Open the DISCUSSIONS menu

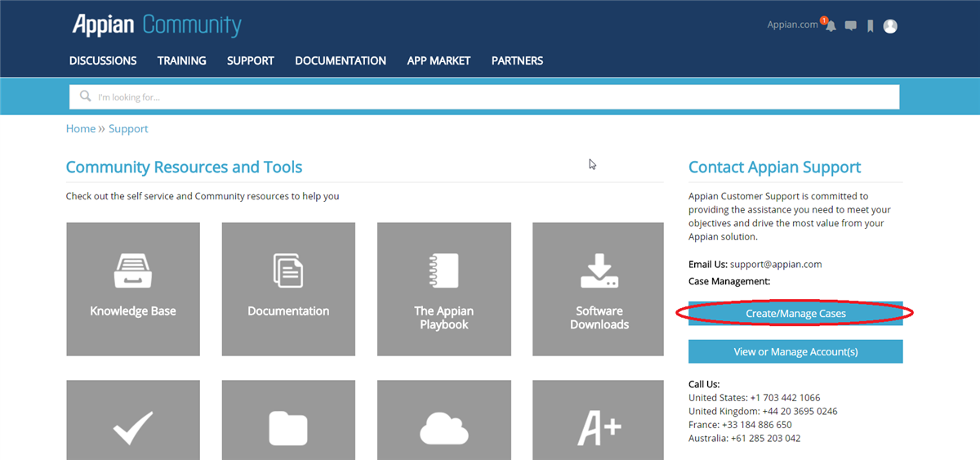[x=103, y=60]
